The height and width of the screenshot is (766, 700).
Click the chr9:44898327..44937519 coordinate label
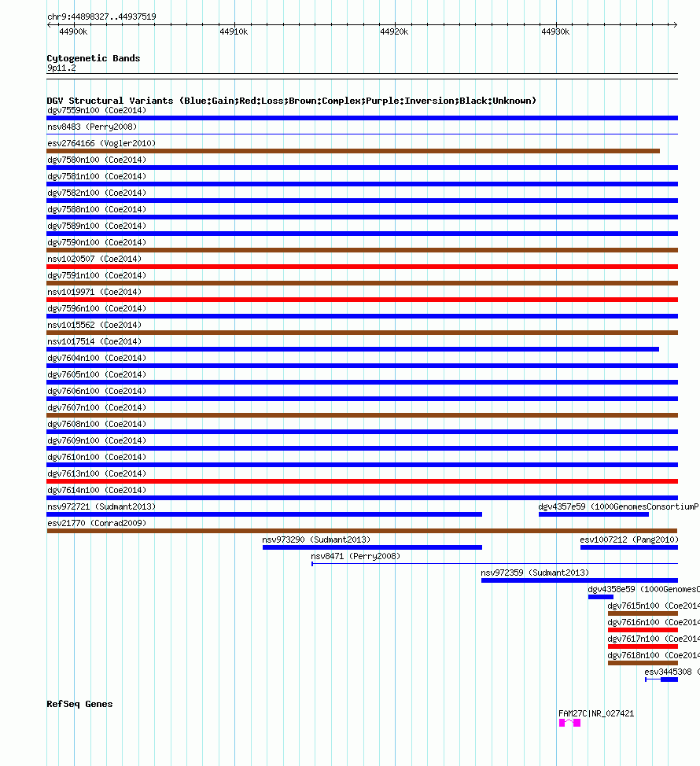[101, 17]
